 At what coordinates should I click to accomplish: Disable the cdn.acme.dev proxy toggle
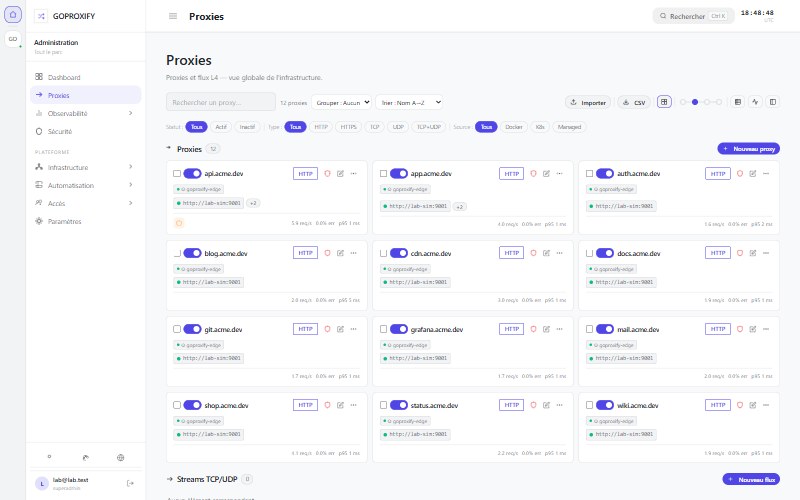[x=399, y=253]
